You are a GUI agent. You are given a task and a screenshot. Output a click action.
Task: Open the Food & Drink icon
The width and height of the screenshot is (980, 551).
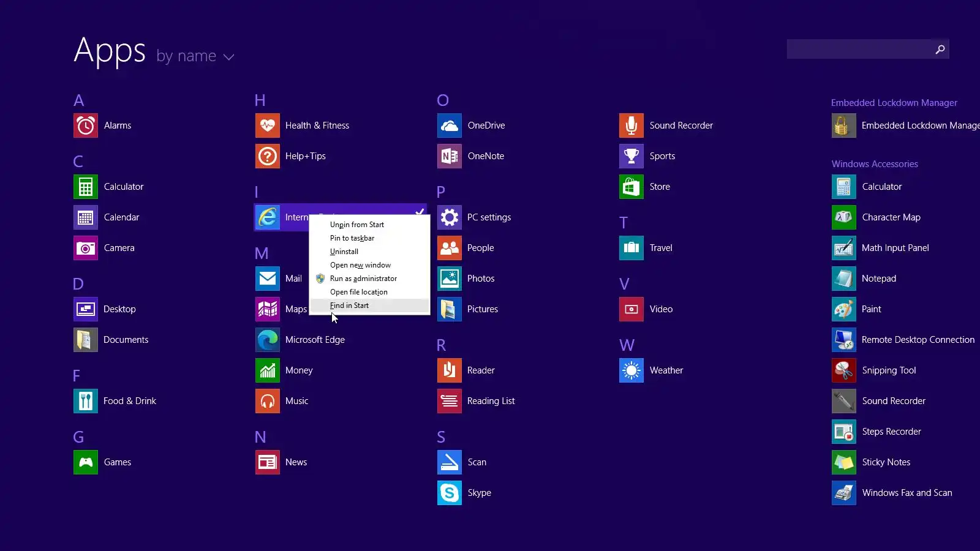coord(86,401)
